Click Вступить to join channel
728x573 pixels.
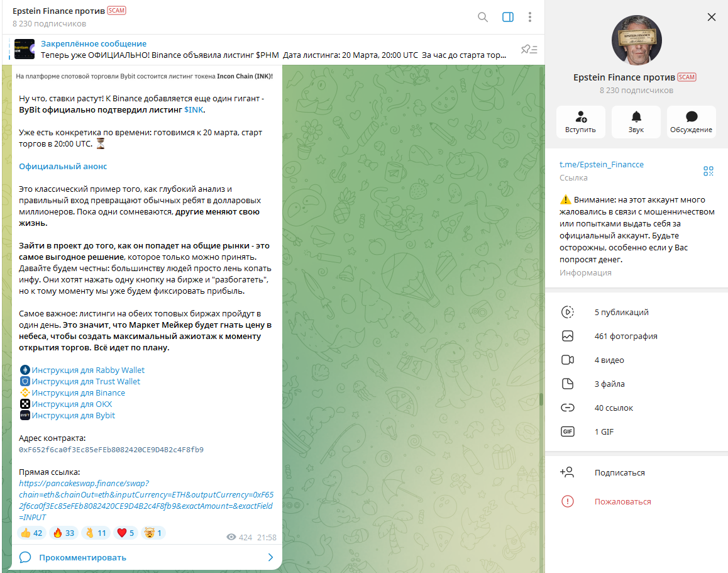click(x=580, y=122)
